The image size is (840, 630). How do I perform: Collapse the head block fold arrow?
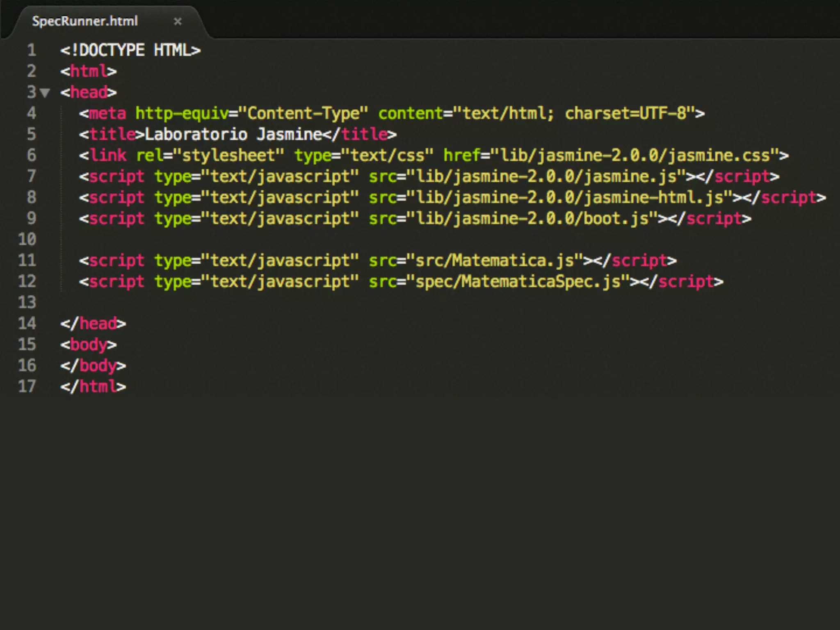pyautogui.click(x=45, y=93)
